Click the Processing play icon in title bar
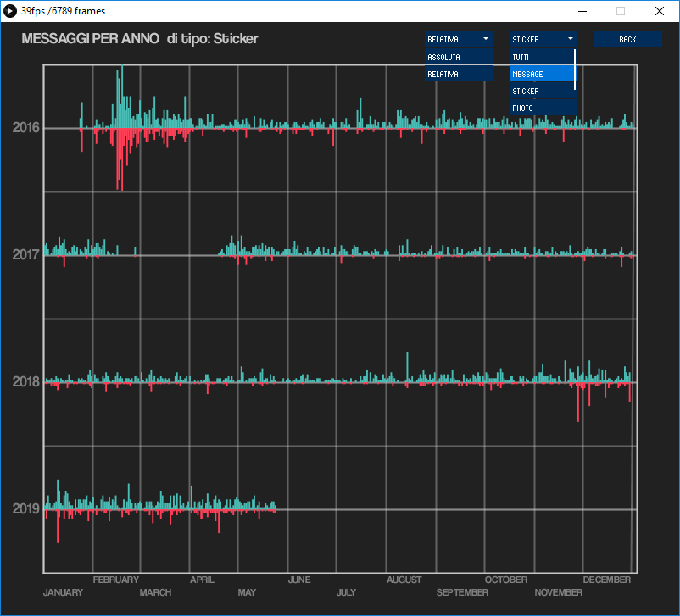This screenshot has width=680, height=616. [x=10, y=11]
